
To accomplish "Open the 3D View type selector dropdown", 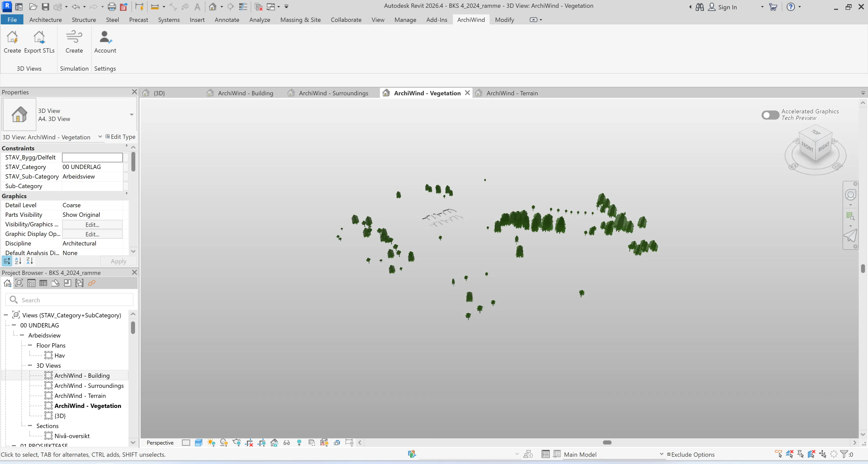I will [132, 115].
